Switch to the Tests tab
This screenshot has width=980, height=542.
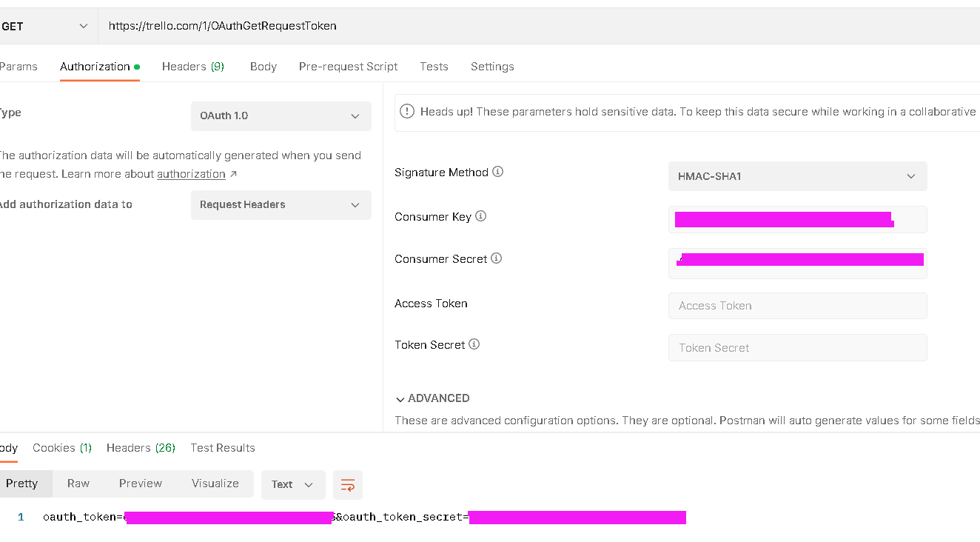pyautogui.click(x=434, y=67)
